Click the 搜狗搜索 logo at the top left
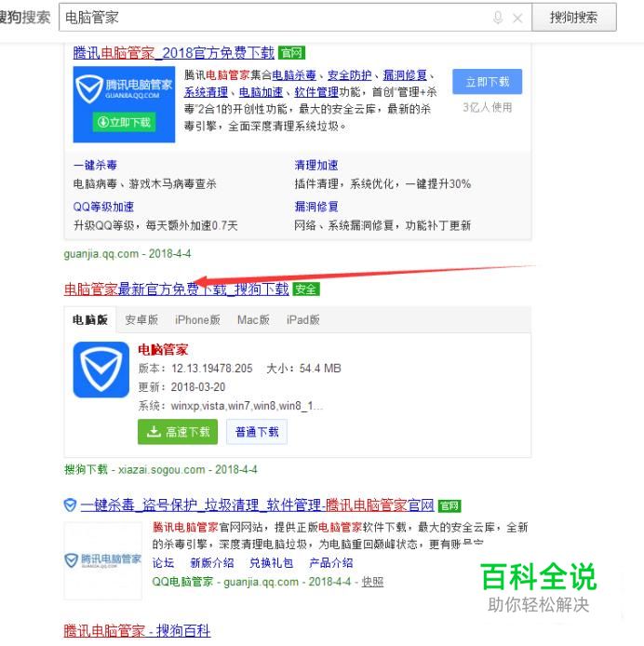Viewport: 644px width, 646px height. 25,18
